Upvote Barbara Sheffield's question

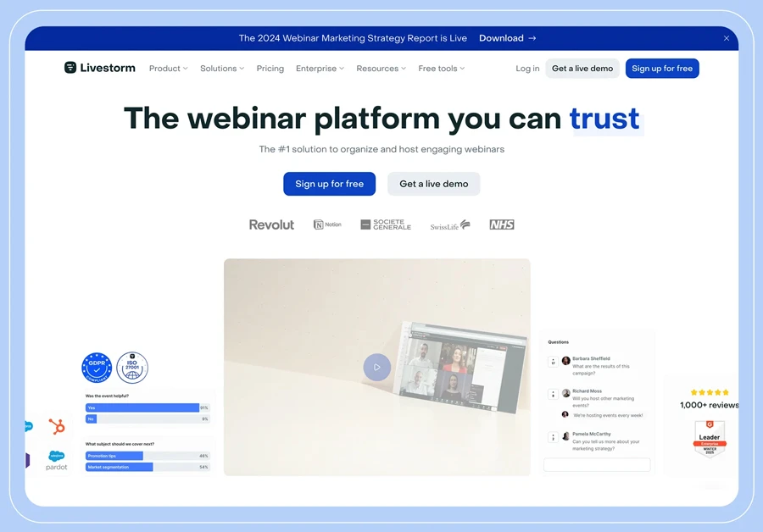click(x=552, y=361)
